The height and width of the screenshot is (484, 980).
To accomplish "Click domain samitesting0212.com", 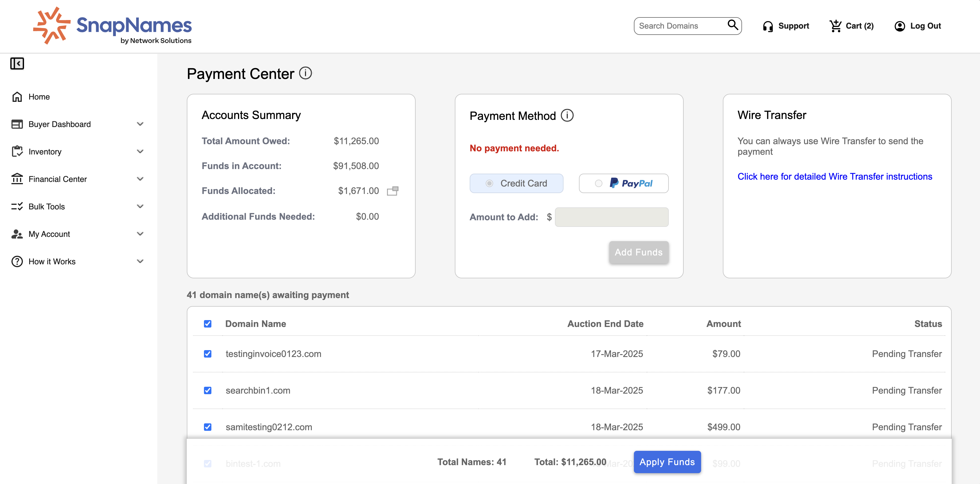I will [x=269, y=427].
